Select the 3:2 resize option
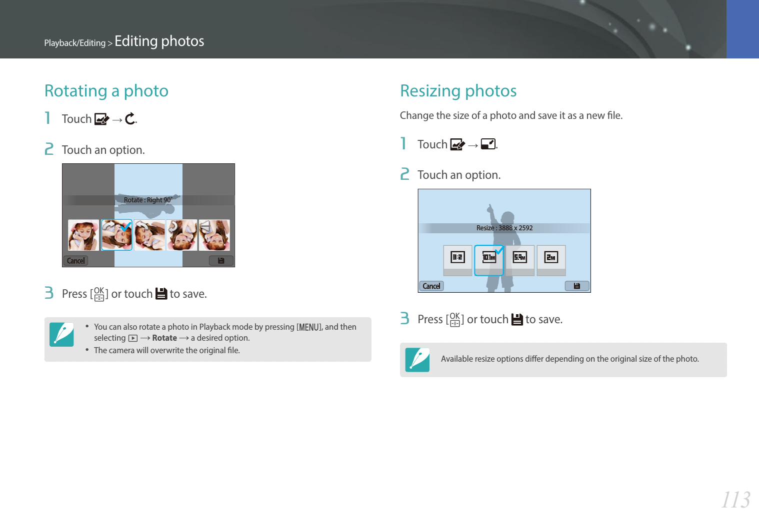 [x=457, y=260]
